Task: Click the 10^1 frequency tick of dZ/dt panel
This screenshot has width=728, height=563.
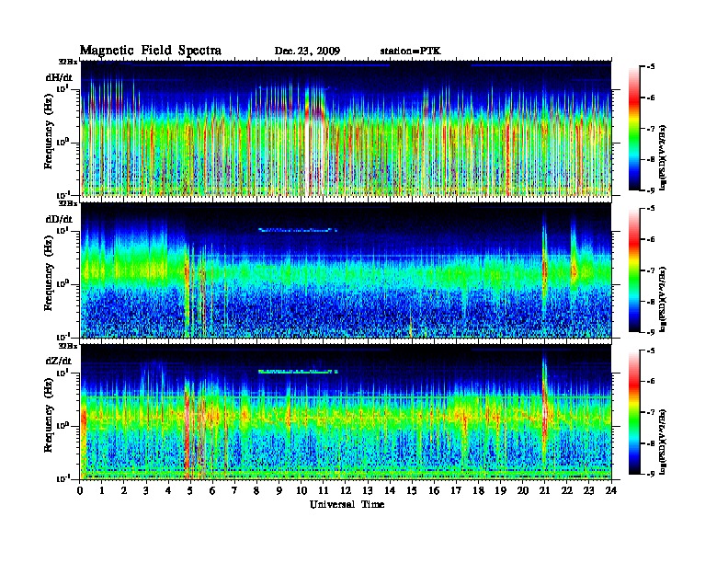Action: [x=63, y=373]
